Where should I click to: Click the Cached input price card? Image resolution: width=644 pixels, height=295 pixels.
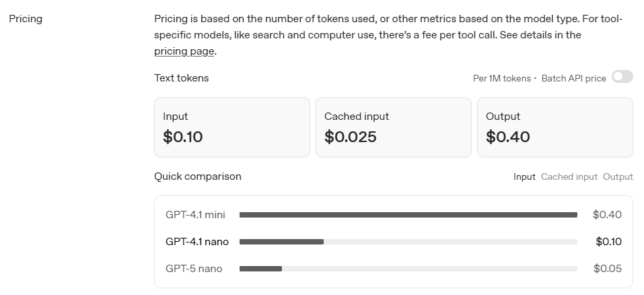tap(393, 127)
